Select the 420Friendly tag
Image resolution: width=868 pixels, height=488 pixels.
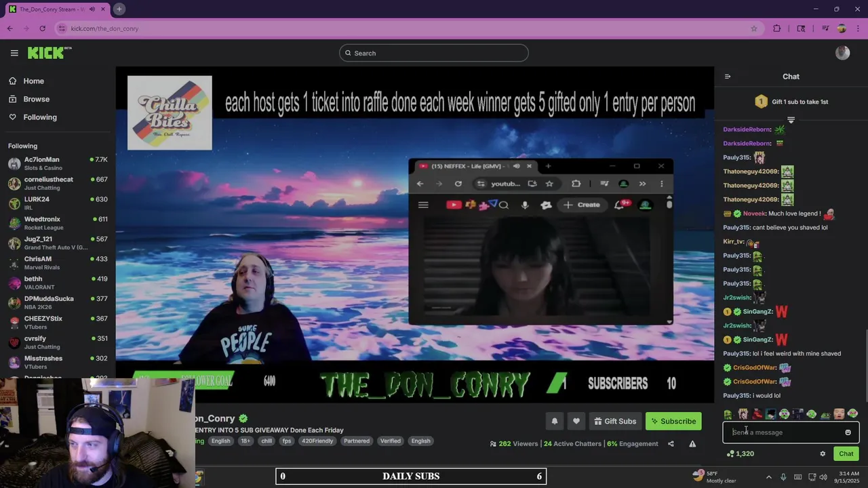pos(317,441)
